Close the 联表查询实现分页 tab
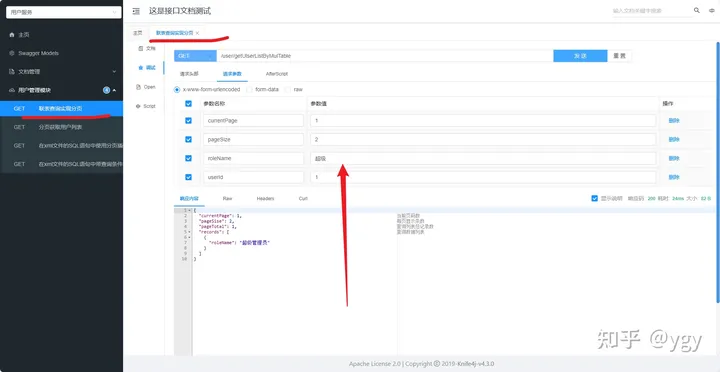Image resolution: width=720 pixels, height=372 pixels. 197,33
